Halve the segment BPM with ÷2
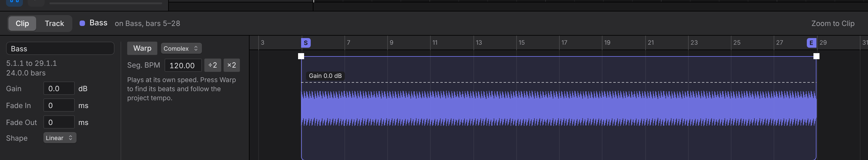 [x=212, y=65]
